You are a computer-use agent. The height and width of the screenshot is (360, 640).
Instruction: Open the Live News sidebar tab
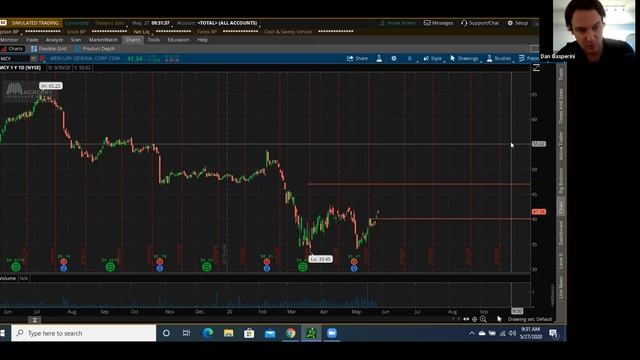tap(561, 287)
